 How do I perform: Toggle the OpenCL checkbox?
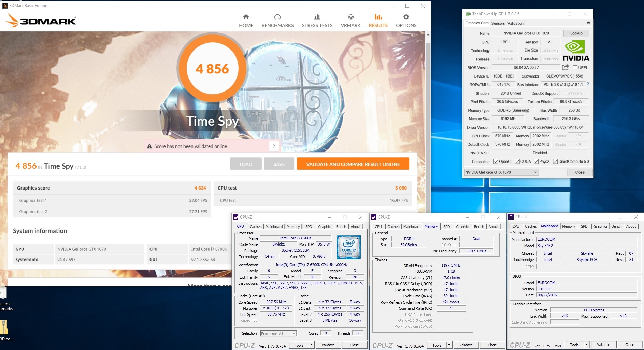(x=496, y=162)
